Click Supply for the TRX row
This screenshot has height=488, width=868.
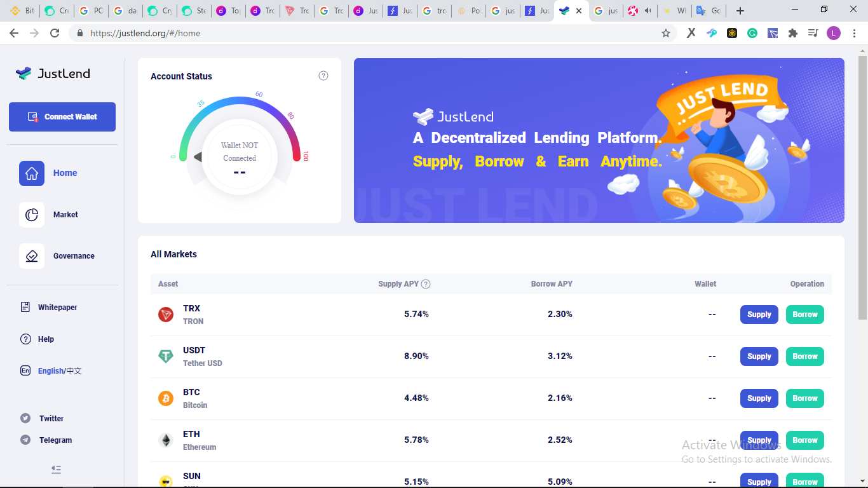click(759, 315)
